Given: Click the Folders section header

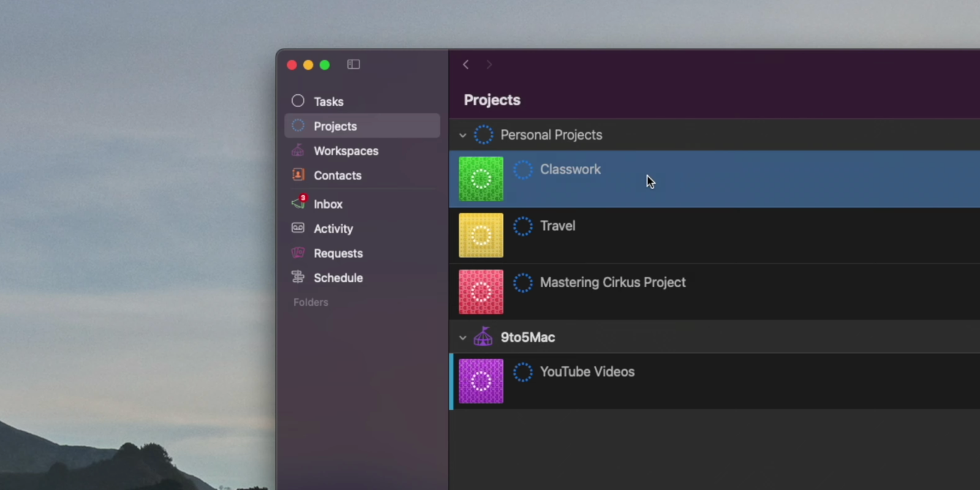Looking at the screenshot, I should pos(311,302).
